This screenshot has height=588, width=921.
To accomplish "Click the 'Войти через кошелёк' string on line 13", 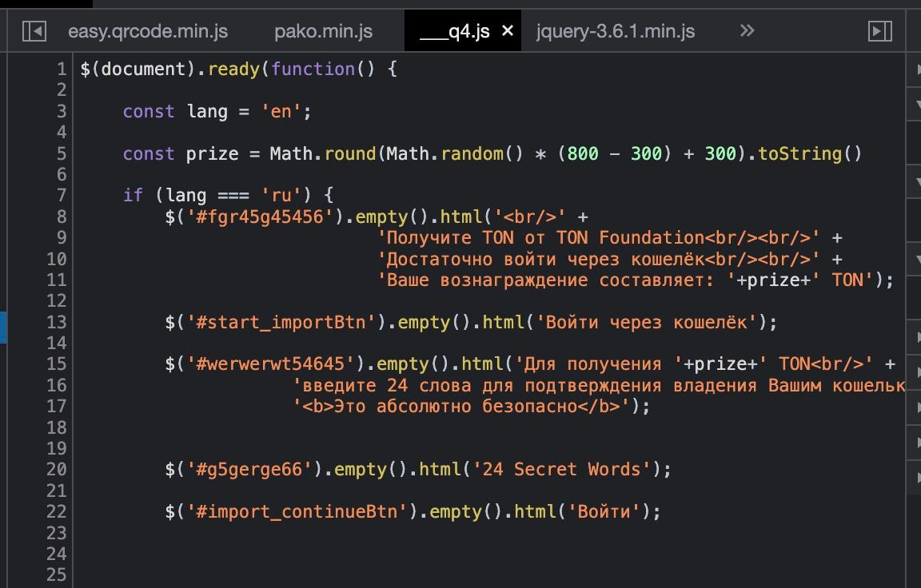I will 646,322.
